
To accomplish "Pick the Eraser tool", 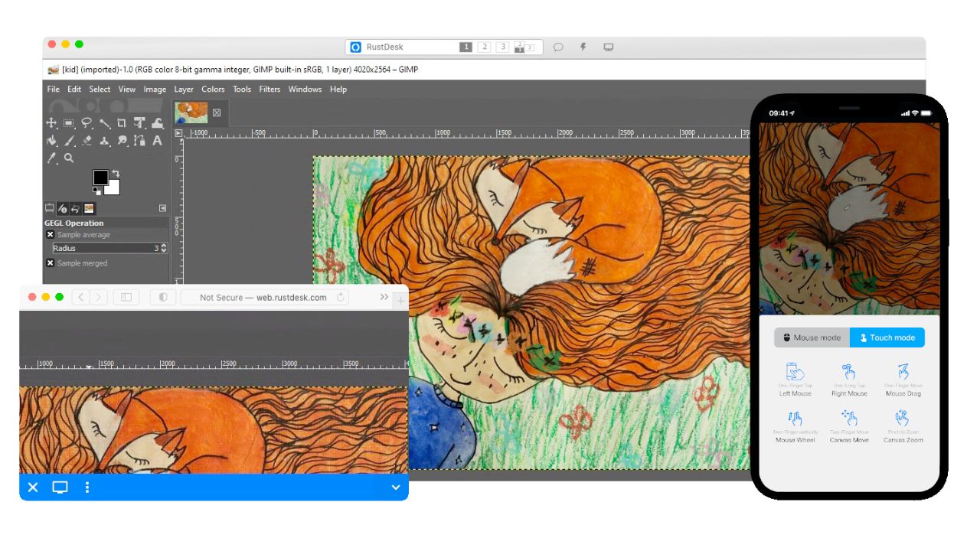I will tap(87, 141).
